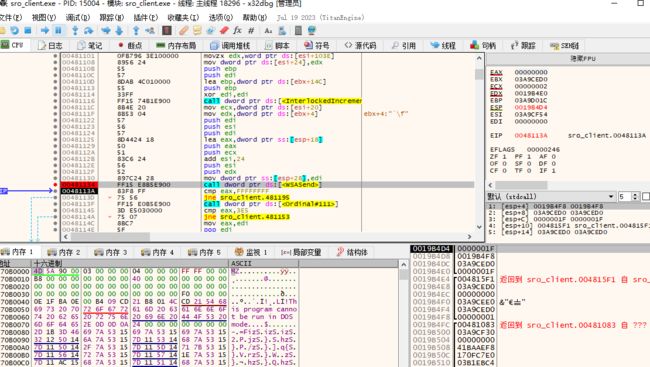Screen dimensions: 650x367
Task: Toggle breakpoint bullet at address 0048113A
Action: (x=55, y=191)
